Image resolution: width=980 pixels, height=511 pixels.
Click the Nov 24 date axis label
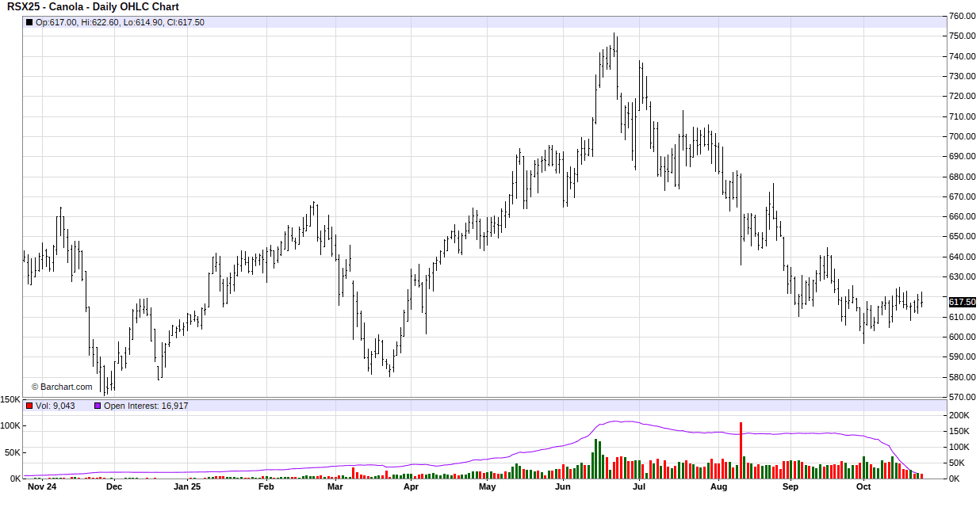click(41, 487)
